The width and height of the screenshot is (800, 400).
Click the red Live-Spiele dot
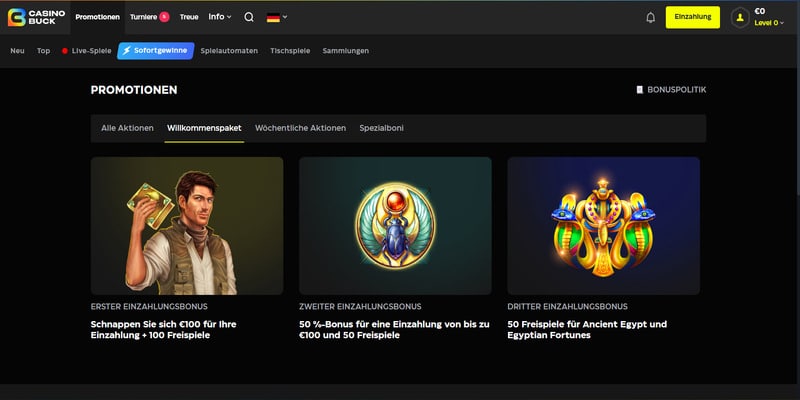coord(65,51)
